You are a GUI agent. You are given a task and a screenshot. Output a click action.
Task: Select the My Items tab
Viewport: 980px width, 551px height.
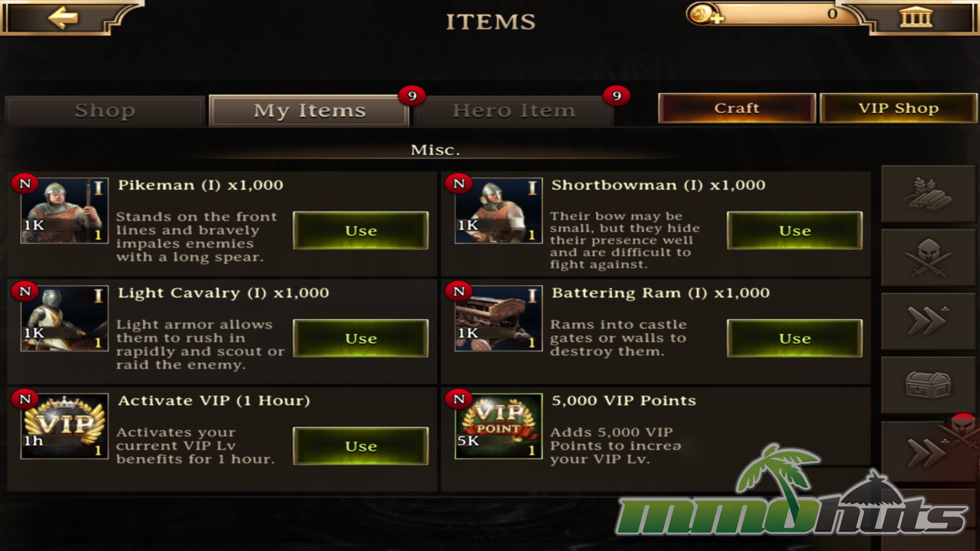click(x=309, y=110)
